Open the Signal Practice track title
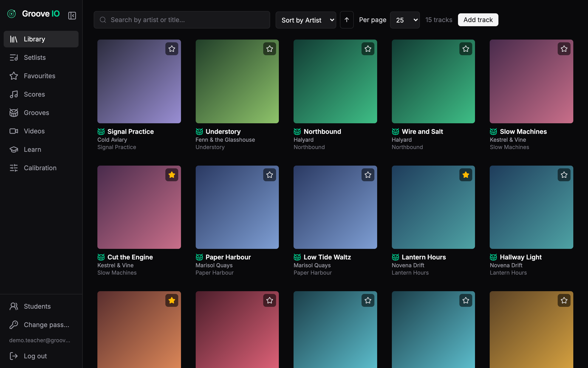Image resolution: width=588 pixels, height=368 pixels. click(x=130, y=132)
